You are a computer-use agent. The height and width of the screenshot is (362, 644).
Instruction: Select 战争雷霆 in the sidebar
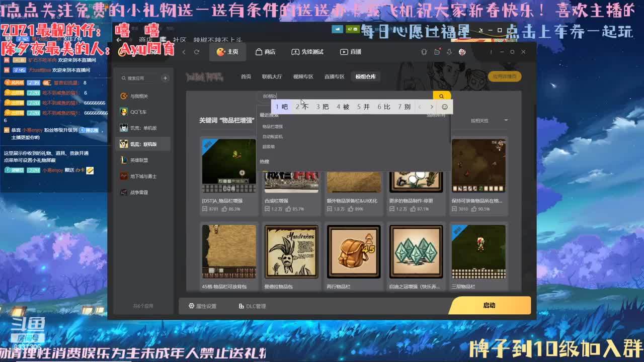pos(142,193)
